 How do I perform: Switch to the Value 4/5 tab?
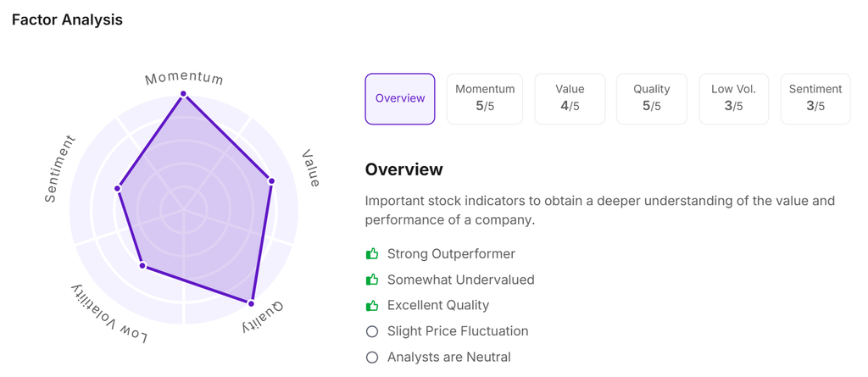[570, 98]
